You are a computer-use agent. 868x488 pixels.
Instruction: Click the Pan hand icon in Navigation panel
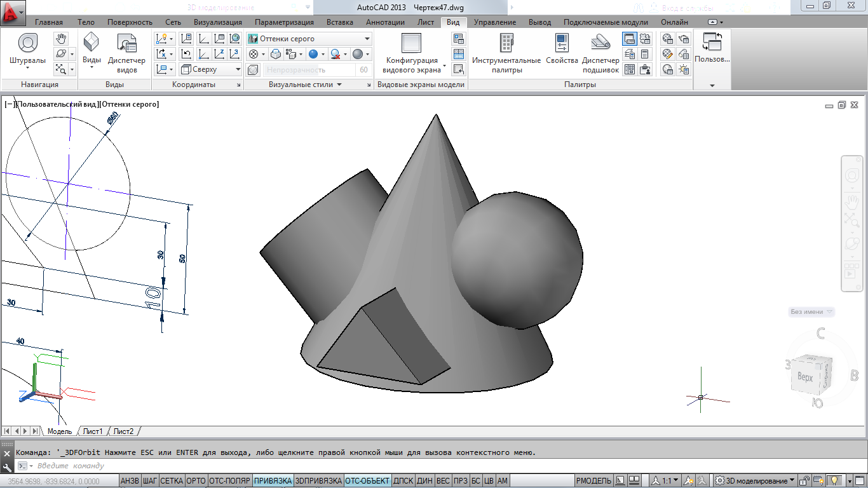(x=61, y=39)
